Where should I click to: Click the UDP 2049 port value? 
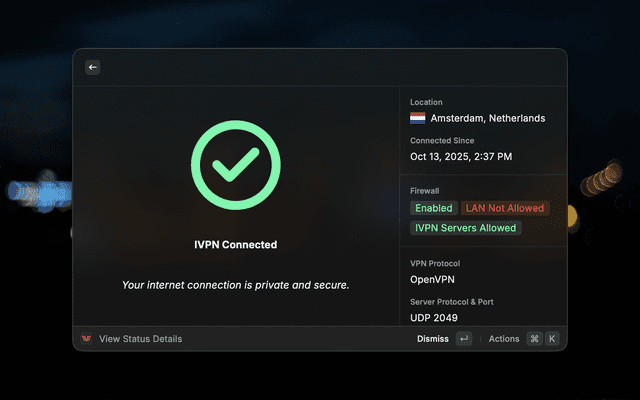point(433,318)
